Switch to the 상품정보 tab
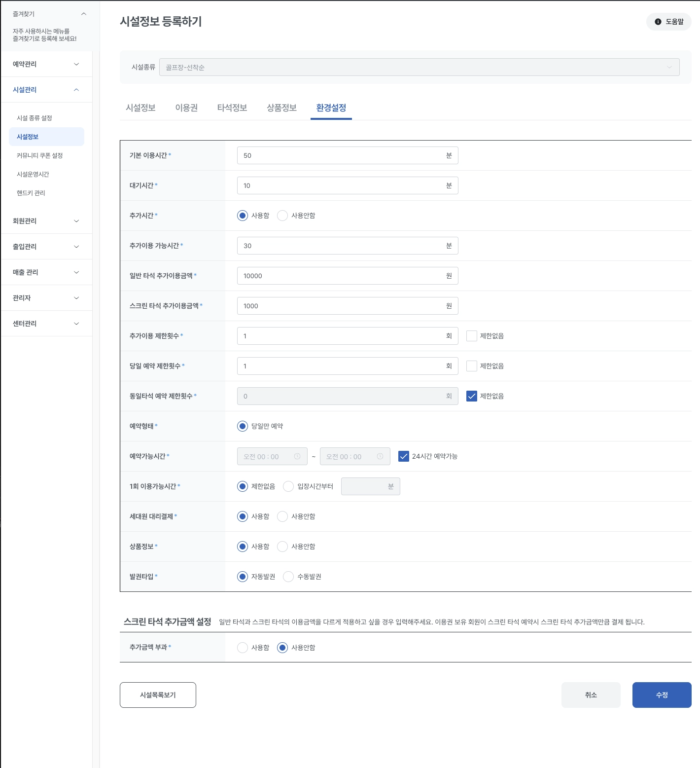Viewport: 700px width, 768px height. tap(281, 108)
